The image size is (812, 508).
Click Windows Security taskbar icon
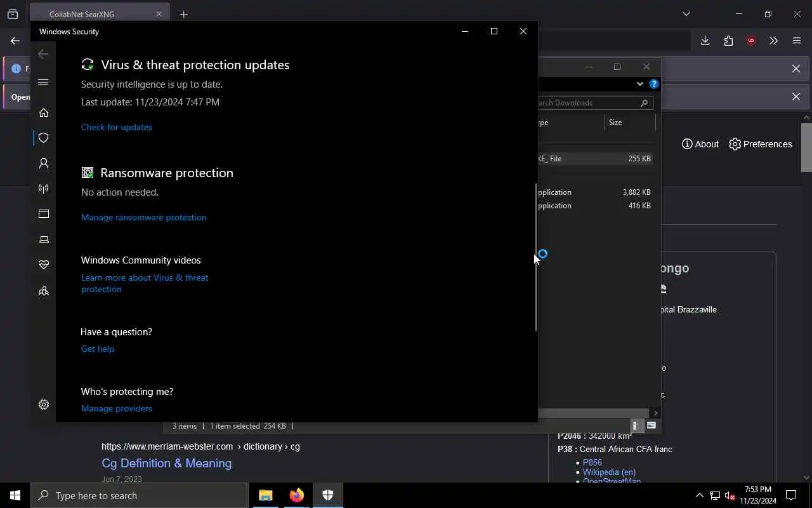click(x=328, y=495)
